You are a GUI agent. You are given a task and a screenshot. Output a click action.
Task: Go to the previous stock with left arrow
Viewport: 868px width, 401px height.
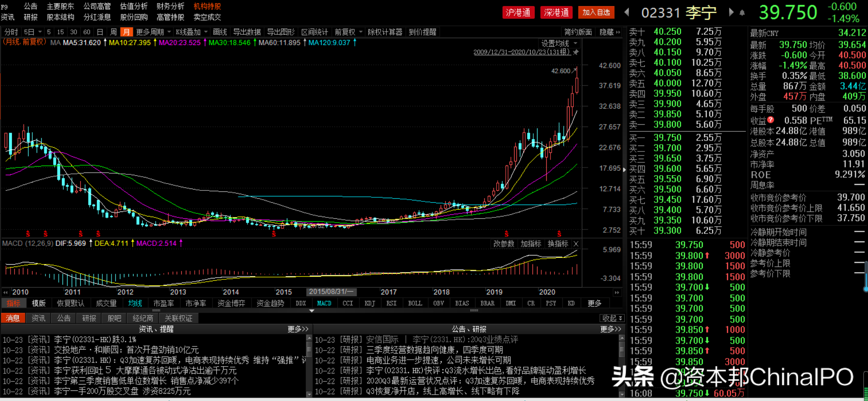(x=627, y=12)
